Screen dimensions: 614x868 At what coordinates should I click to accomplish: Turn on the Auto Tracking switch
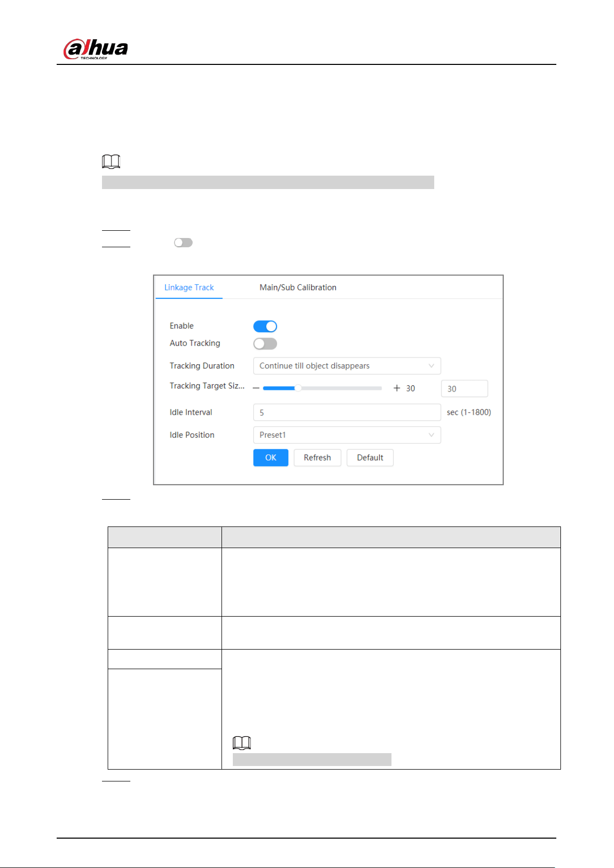pyautogui.click(x=265, y=344)
